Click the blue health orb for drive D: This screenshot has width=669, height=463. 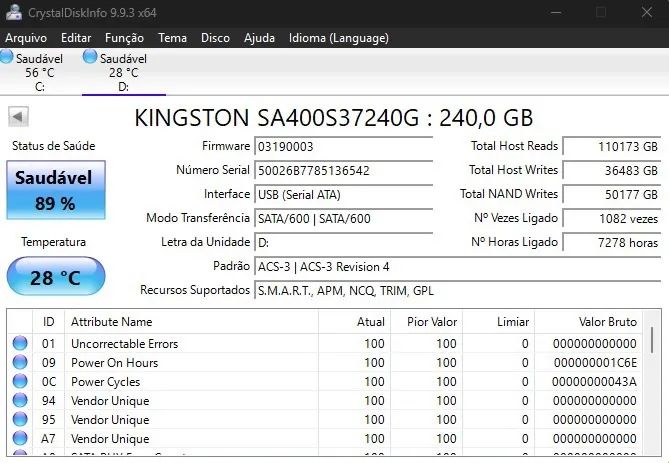pyautogui.click(x=90, y=57)
